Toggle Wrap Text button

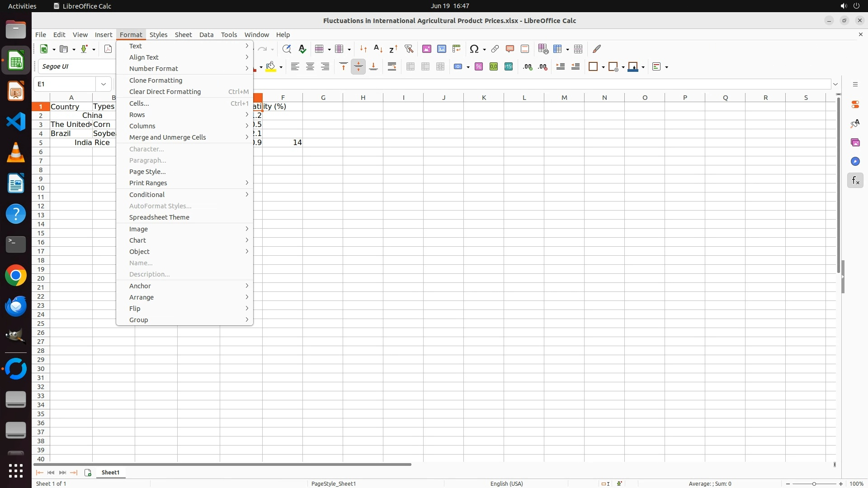pos(392,67)
